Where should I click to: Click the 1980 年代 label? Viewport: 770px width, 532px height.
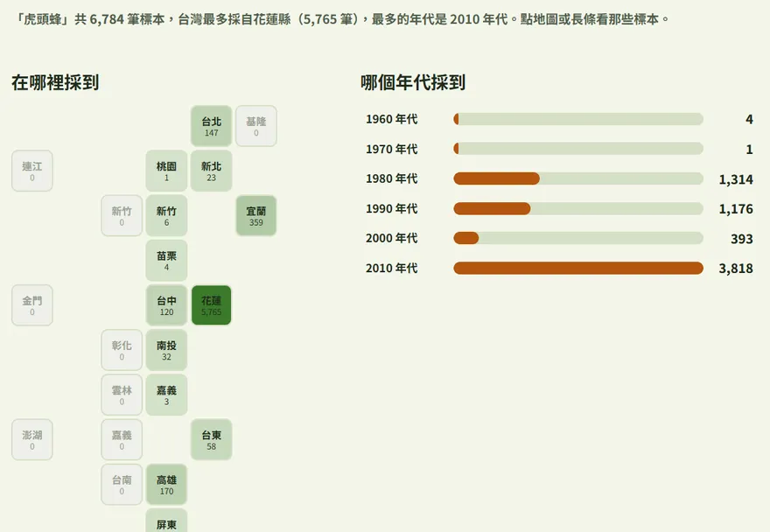coord(391,178)
